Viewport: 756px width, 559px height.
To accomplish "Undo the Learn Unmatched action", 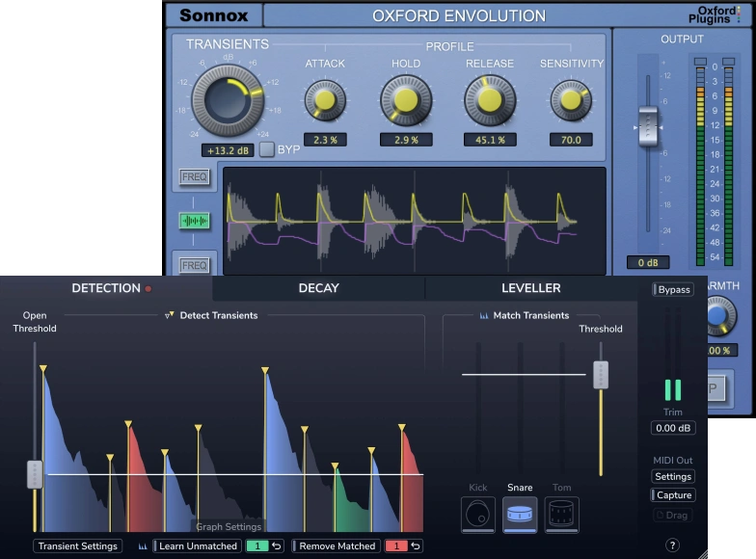I will coord(277,546).
